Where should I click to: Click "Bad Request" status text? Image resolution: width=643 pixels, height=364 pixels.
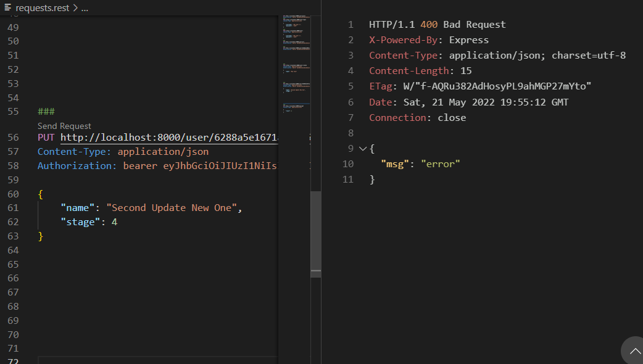[x=475, y=25]
